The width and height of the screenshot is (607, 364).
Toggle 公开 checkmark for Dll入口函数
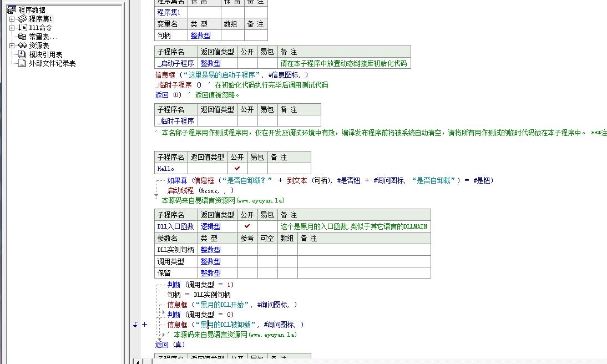click(x=247, y=226)
